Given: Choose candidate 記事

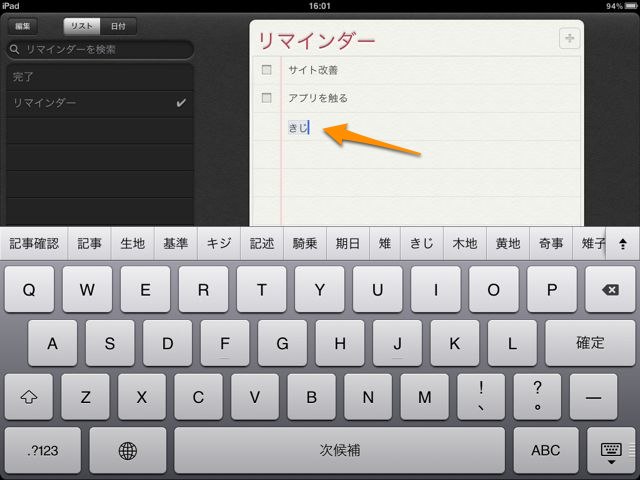Looking at the screenshot, I should [89, 244].
